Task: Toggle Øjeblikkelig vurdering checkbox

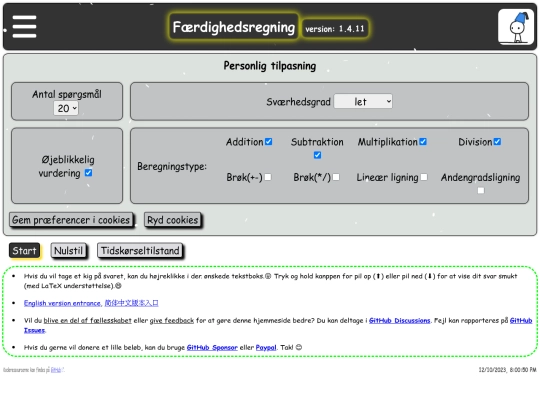Action: tap(89, 173)
